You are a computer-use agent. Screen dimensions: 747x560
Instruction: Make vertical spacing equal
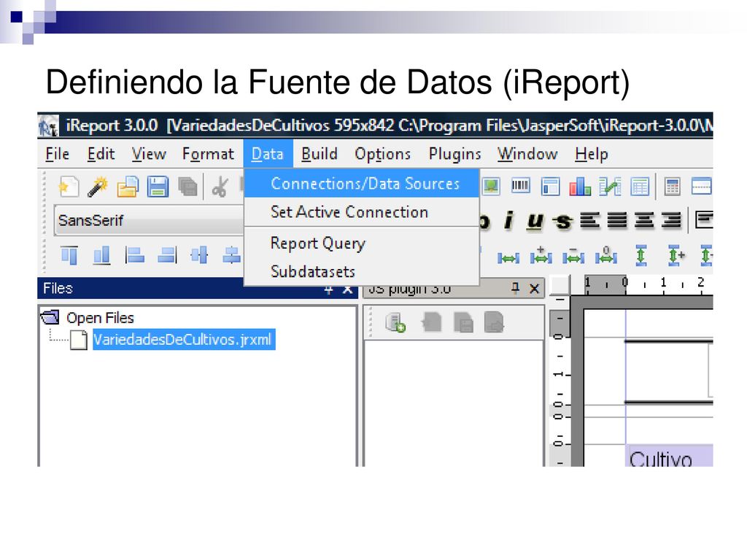pos(641,255)
